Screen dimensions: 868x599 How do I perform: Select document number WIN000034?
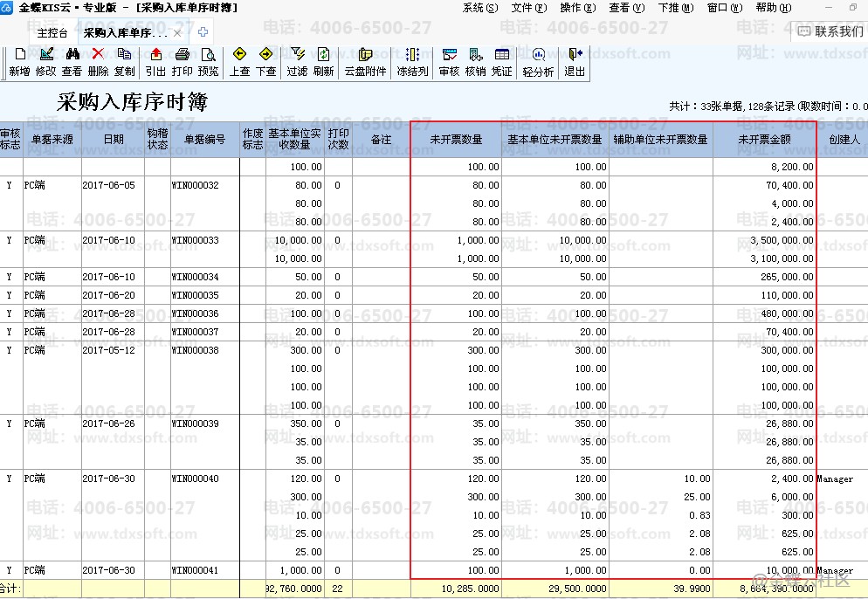point(195,277)
